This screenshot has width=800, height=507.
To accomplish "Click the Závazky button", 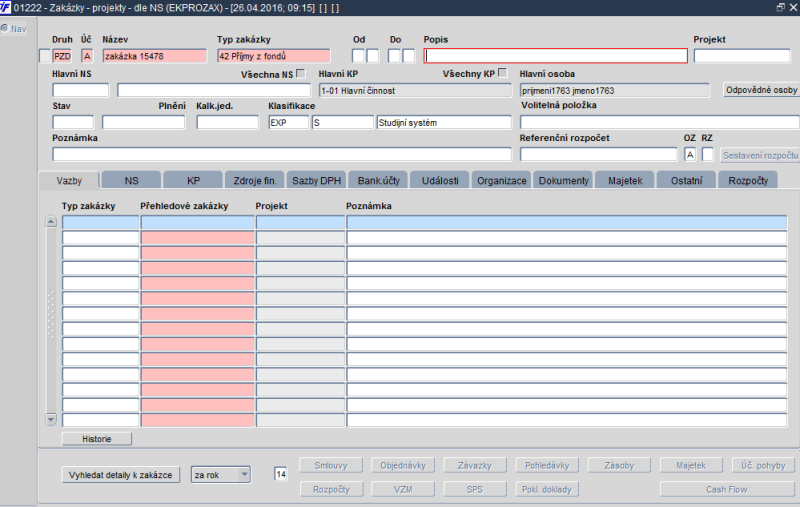I will [x=474, y=465].
